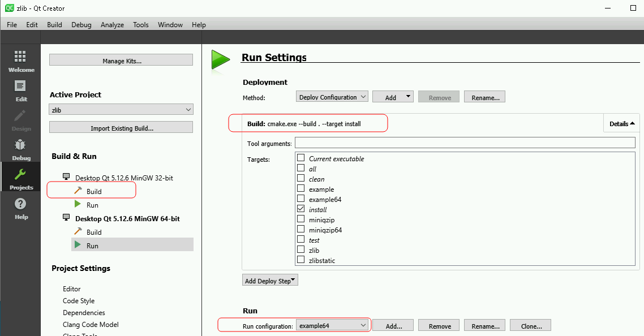Open the Tools menu
Viewport: 644px width, 336px height.
point(140,25)
